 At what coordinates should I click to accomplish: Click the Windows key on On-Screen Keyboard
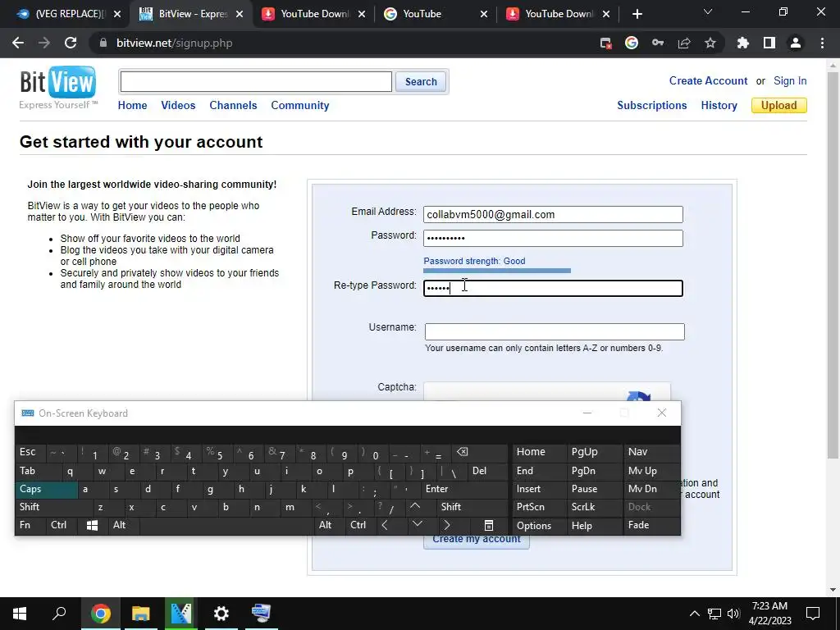point(92,526)
